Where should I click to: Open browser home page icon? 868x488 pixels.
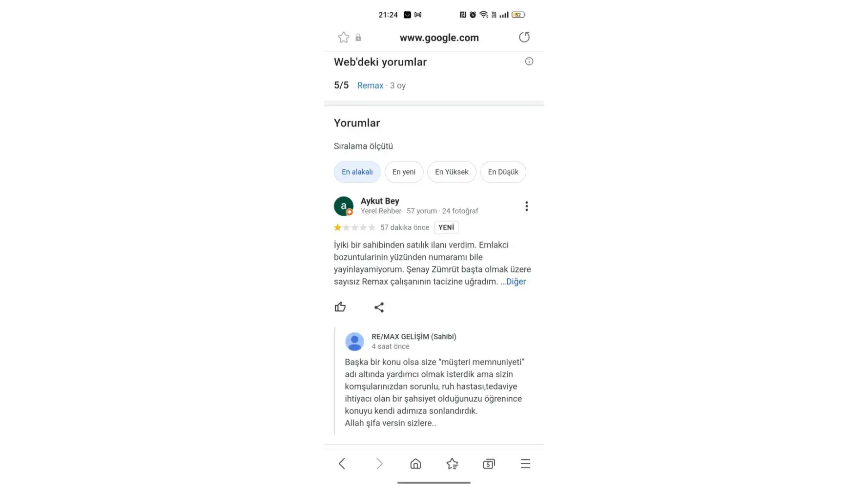pos(415,464)
